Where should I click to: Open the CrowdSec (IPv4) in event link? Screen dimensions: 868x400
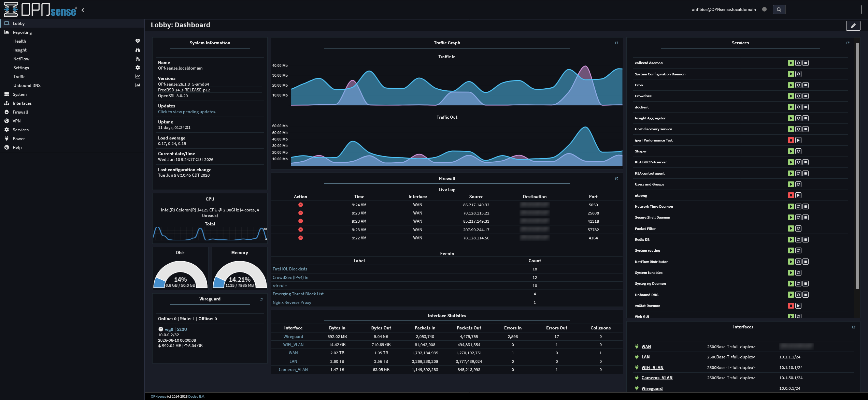point(290,278)
